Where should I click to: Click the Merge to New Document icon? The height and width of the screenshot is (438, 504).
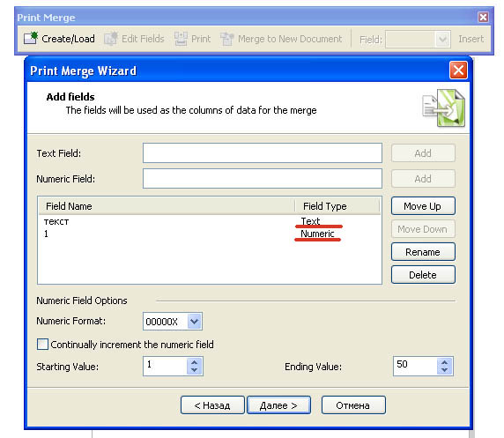tap(227, 39)
